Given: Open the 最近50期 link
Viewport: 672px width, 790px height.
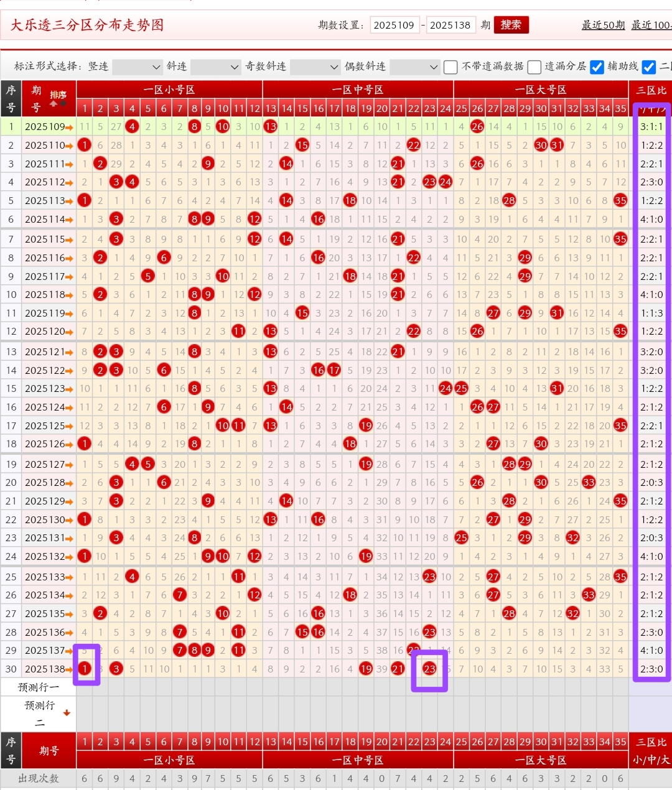Looking at the screenshot, I should 603,26.
